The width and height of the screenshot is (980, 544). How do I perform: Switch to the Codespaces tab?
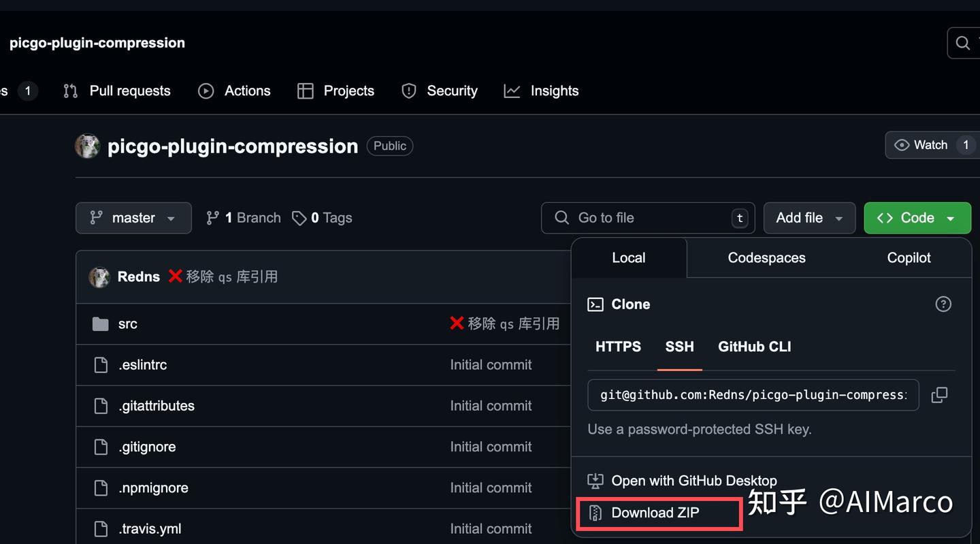(766, 258)
